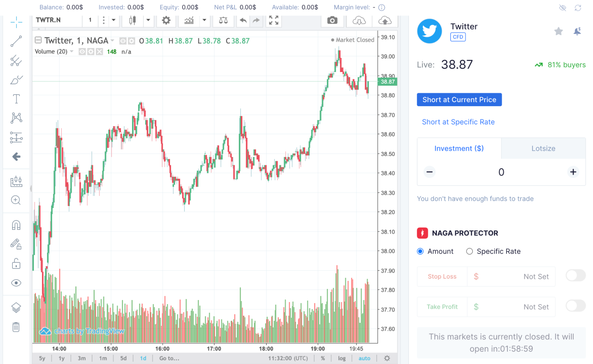Image resolution: width=593 pixels, height=364 pixels.
Task: Open the candlestick chart style button
Action: [x=133, y=20]
